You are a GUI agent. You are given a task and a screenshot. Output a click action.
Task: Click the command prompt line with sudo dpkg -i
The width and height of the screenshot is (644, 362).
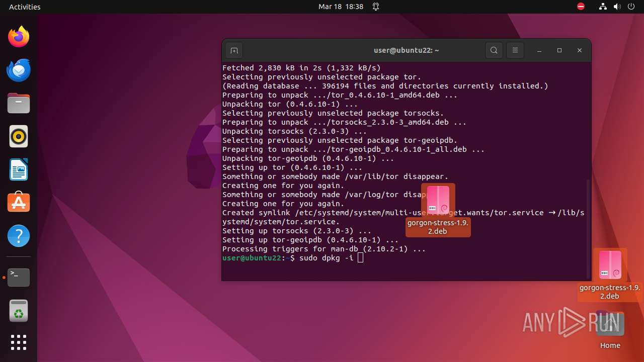[x=293, y=258]
